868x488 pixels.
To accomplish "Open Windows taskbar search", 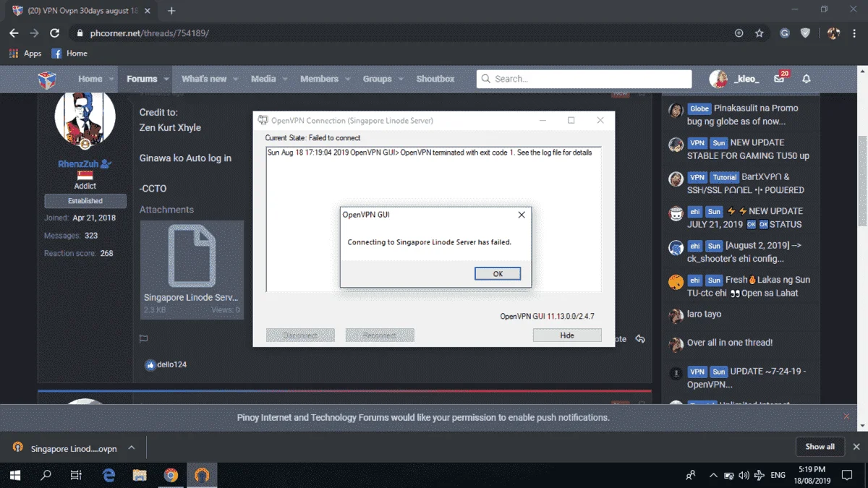I will click(46, 475).
